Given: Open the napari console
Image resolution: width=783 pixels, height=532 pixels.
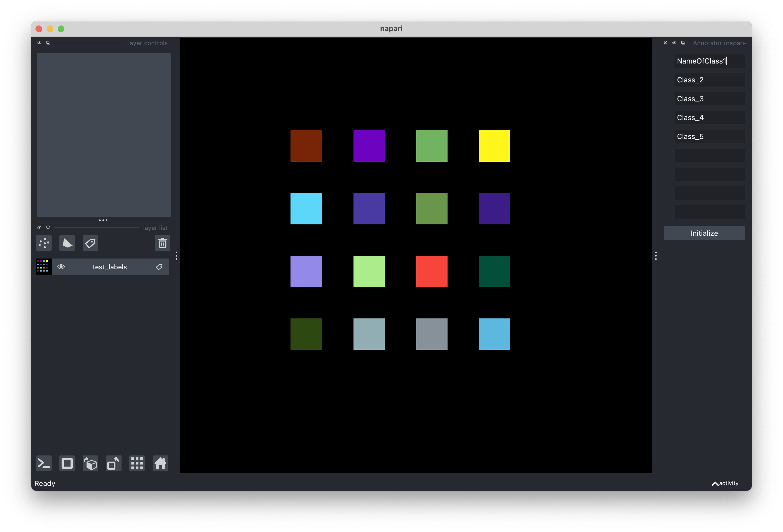Looking at the screenshot, I should [x=44, y=463].
